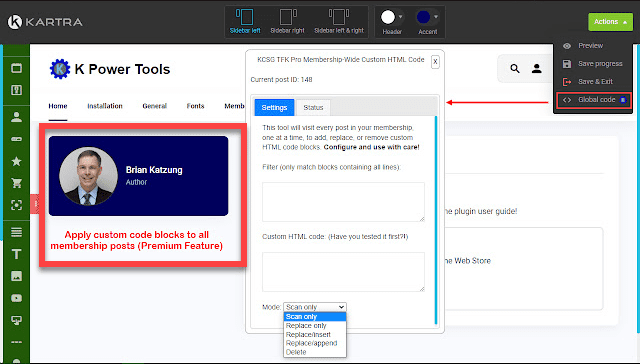Click the divider dash icon in left toolbar
This screenshot has width=640, height=364.
pos(16,342)
